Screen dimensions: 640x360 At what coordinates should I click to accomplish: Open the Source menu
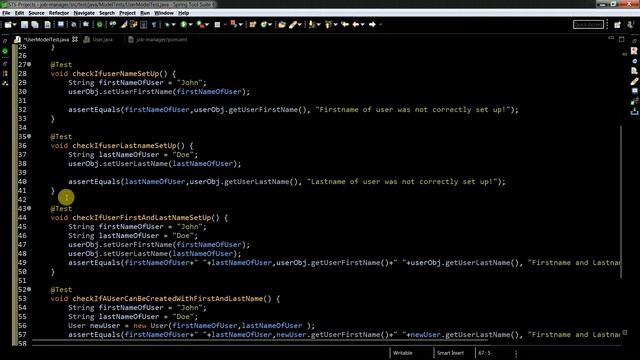pyautogui.click(x=36, y=13)
